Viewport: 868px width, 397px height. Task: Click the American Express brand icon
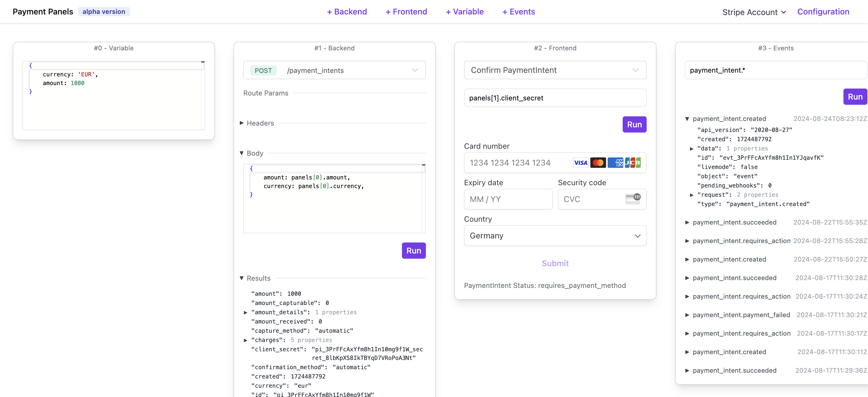click(x=616, y=163)
